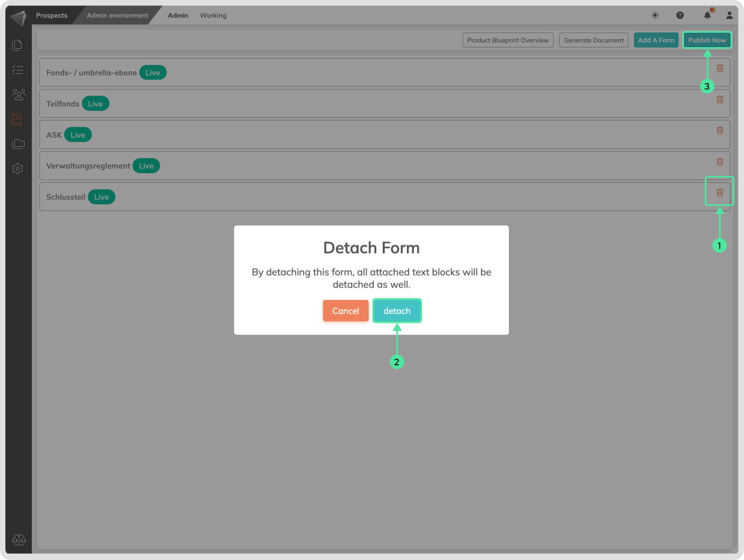Viewport: 744px width, 560px height.
Task: Open the notifications bell
Action: pos(707,16)
